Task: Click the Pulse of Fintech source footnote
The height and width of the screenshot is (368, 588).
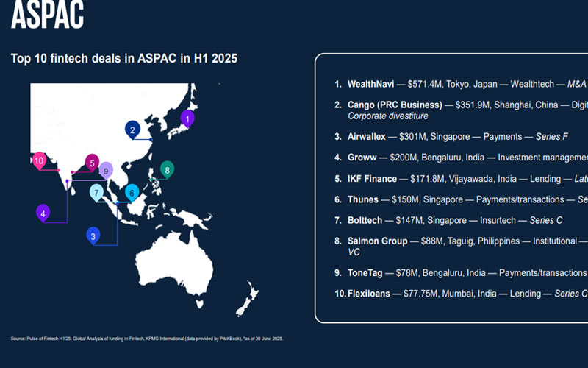Action: click(x=147, y=339)
